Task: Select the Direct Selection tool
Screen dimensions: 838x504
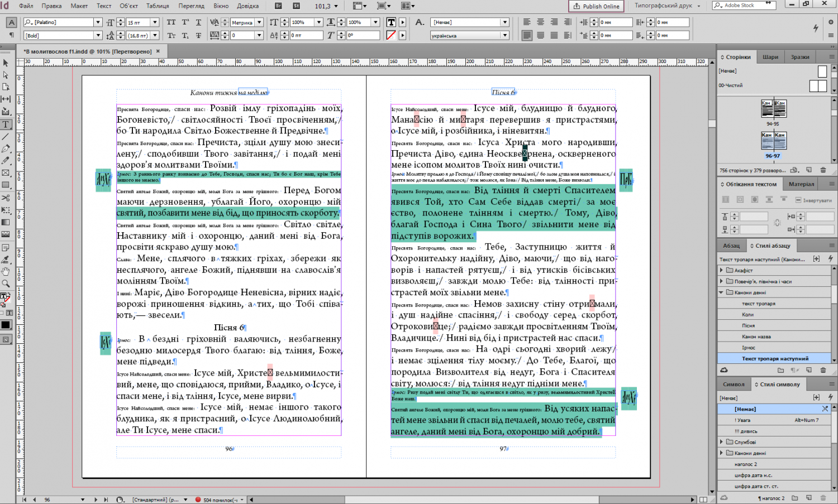Action: coord(6,75)
